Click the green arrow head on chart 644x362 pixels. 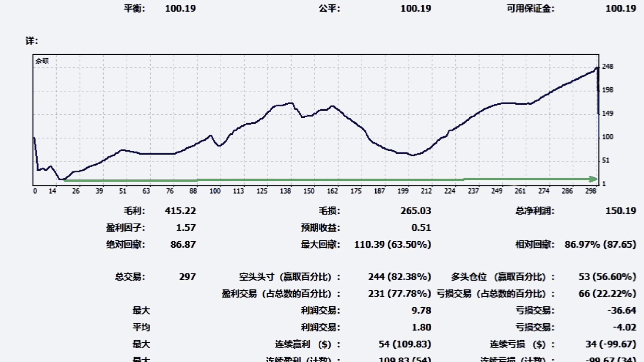click(x=593, y=179)
